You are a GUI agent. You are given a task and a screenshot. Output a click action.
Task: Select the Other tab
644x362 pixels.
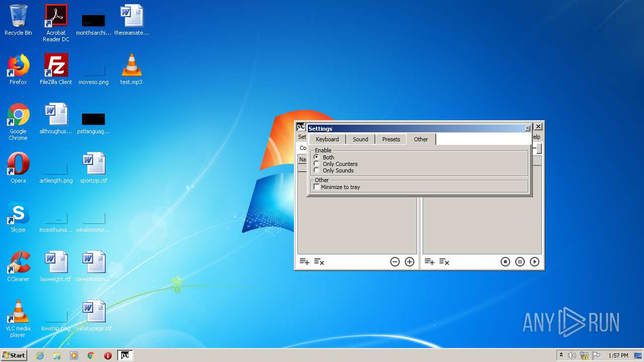(421, 139)
